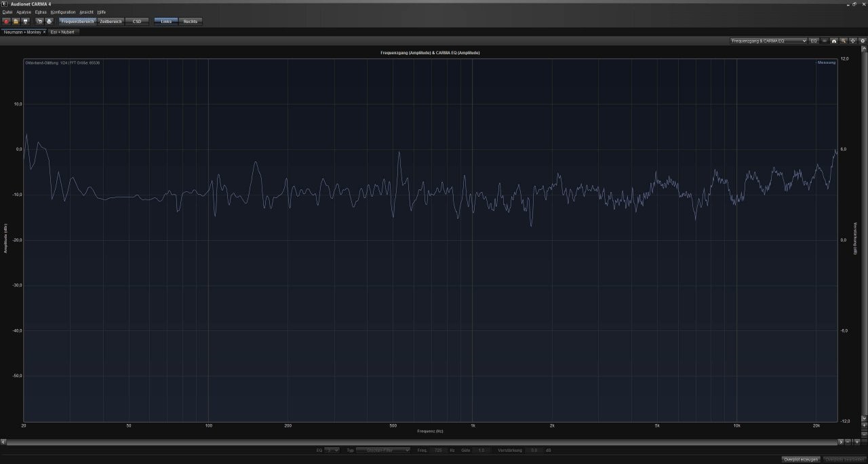Select the zoom magnifier tool icon
The width and height of the screenshot is (868, 464).
(844, 41)
